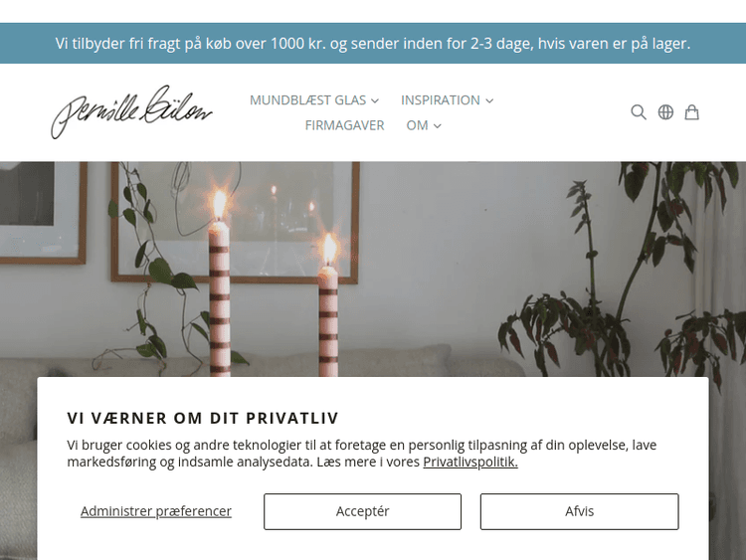This screenshot has width=746, height=560.
Task: Open the shopping bag cart icon
Action: pyautogui.click(x=691, y=112)
